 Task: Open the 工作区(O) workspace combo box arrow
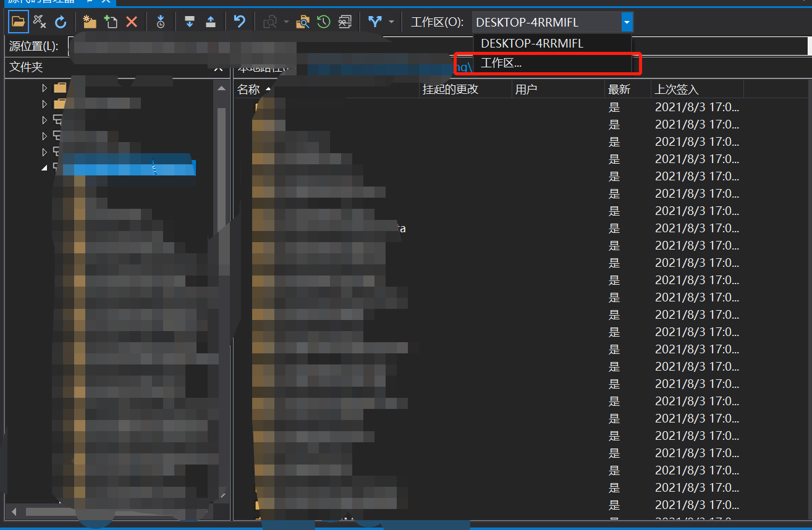(x=627, y=23)
